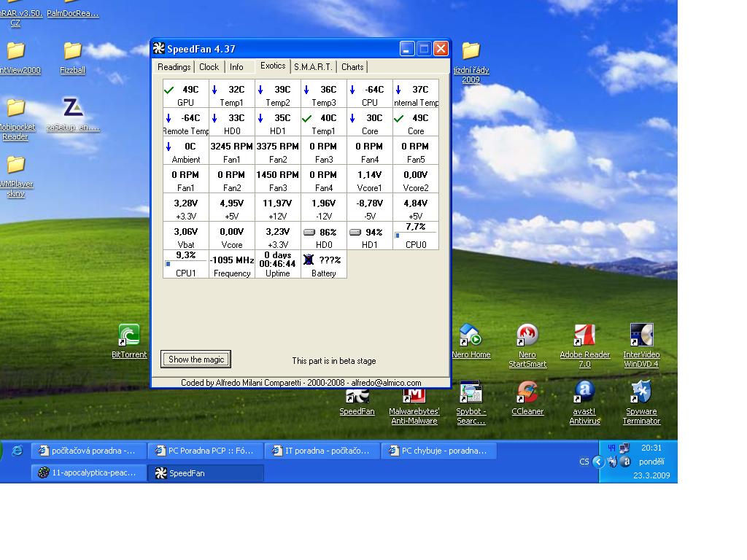Switch to the Readings tab
The height and width of the screenshot is (560, 747).
coord(174,67)
